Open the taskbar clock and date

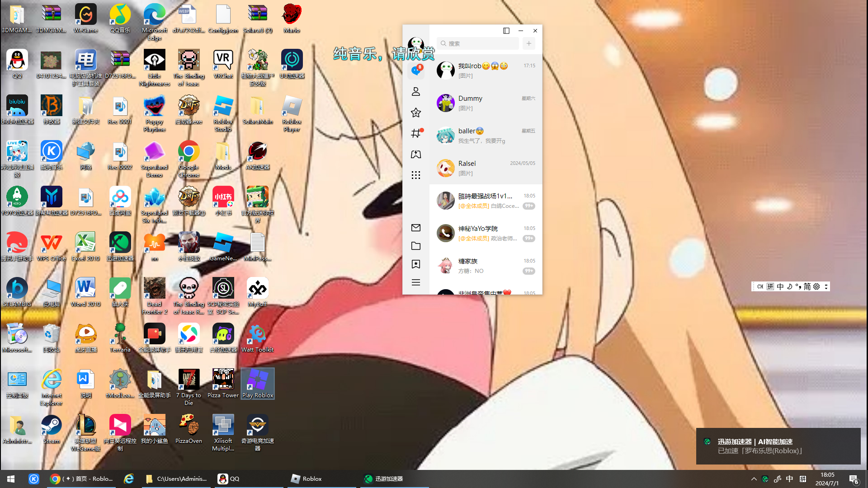pos(827,479)
